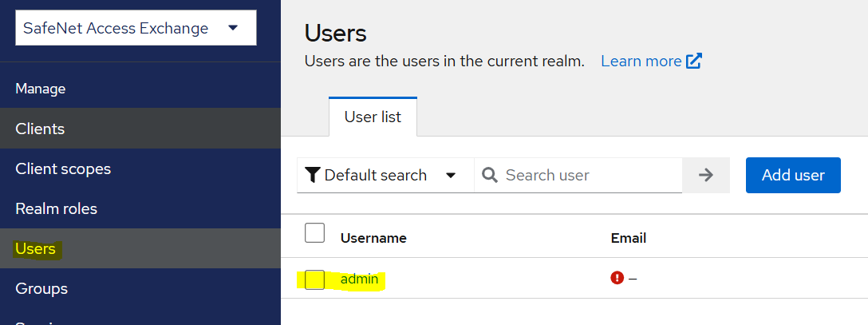The image size is (868, 325).
Task: Open Groups from the sidebar
Action: 41,288
